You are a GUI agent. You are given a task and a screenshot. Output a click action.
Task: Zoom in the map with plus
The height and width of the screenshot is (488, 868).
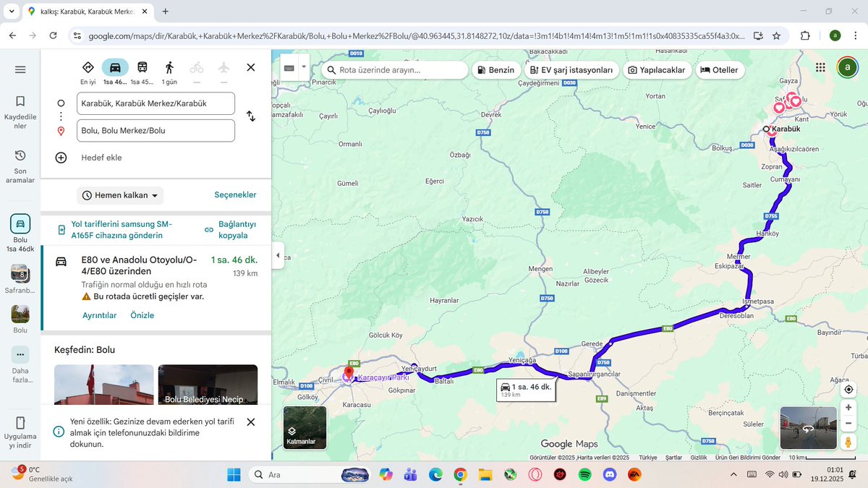(x=848, y=407)
